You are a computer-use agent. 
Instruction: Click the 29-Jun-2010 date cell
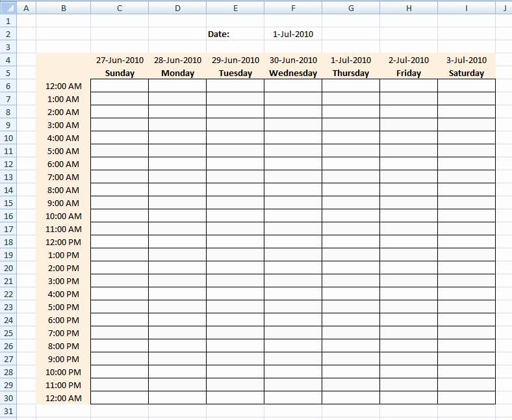coord(235,60)
